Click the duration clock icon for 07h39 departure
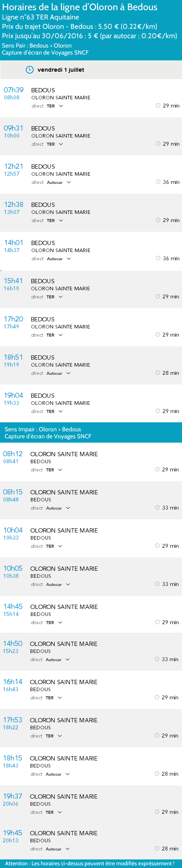The height and width of the screenshot is (868, 182). tap(158, 105)
